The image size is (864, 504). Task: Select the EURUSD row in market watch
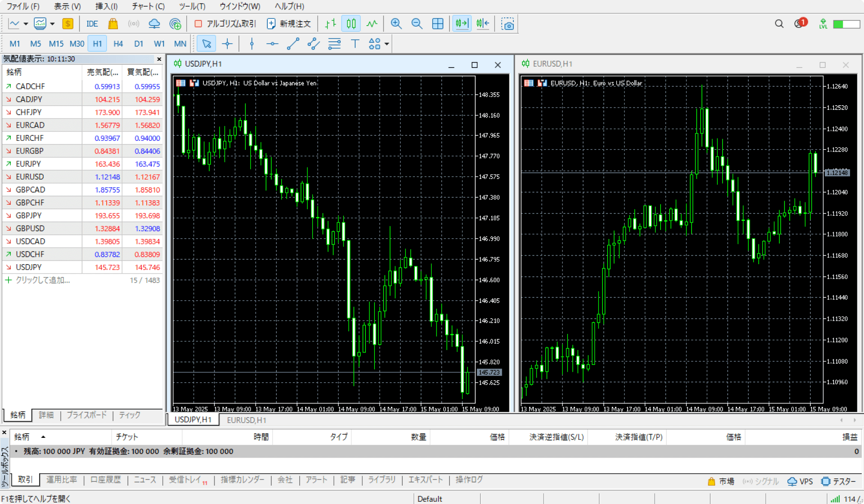pyautogui.click(x=30, y=177)
